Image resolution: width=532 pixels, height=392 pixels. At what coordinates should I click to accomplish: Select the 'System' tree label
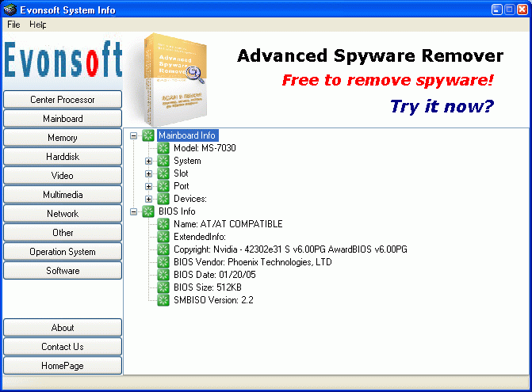[187, 161]
